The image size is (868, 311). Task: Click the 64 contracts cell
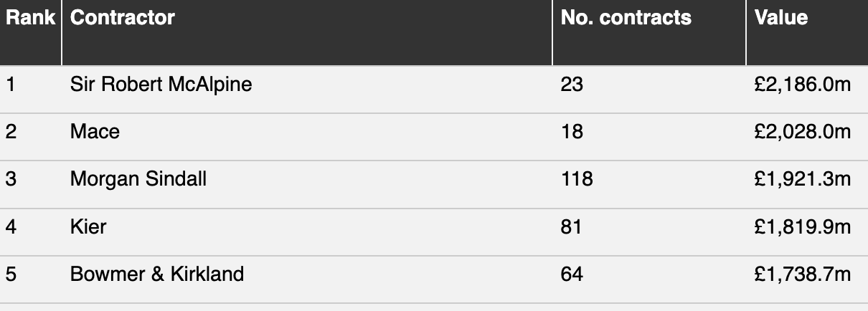(572, 274)
